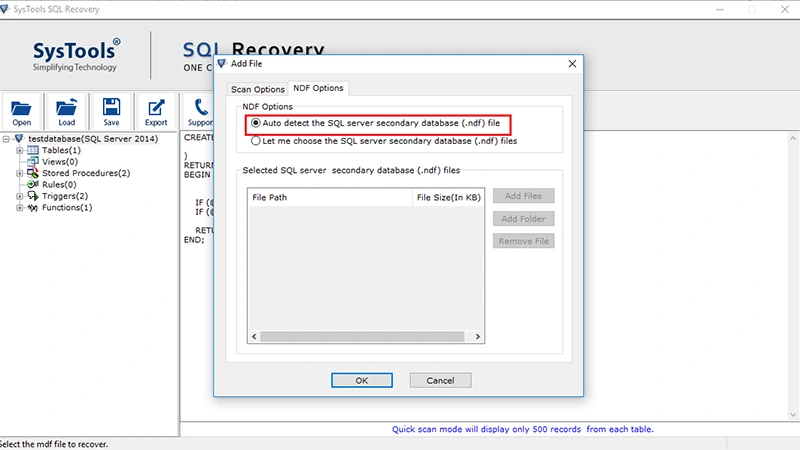800x450 pixels.
Task: Click the Quick scan mode notice text
Action: (x=522, y=429)
